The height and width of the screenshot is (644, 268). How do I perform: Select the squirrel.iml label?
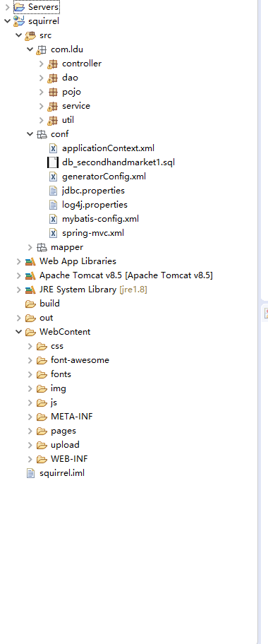[62, 473]
